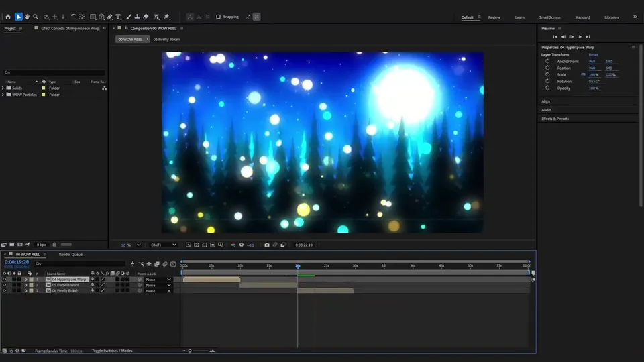Click the Composition Mini-Flowchart icon in timeline
The width and height of the screenshot is (644, 362).
[x=141, y=264]
